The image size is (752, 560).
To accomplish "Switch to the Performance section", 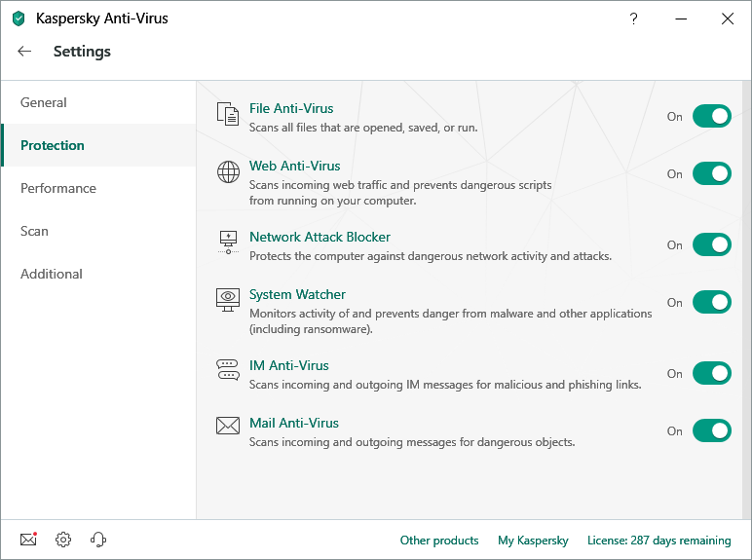I will [58, 188].
